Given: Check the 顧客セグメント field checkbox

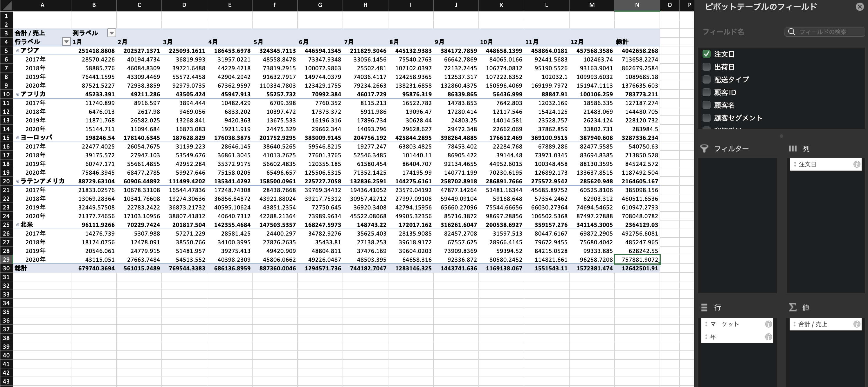Looking at the screenshot, I should tap(706, 118).
